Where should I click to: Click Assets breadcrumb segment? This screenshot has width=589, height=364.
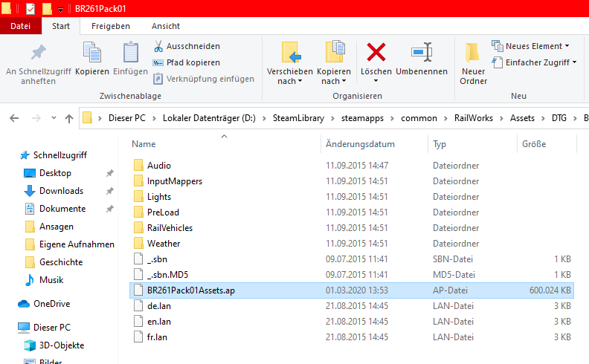522,118
